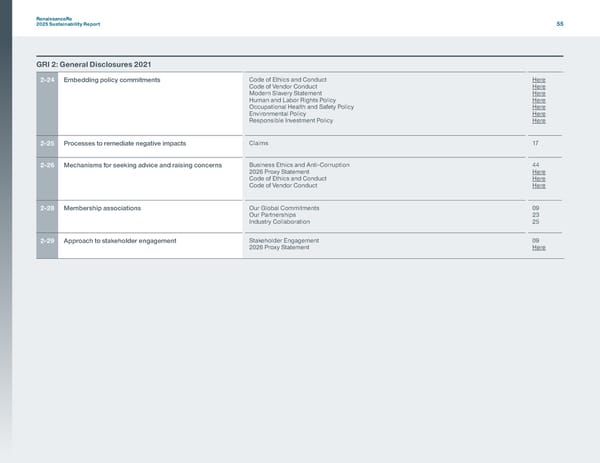Image resolution: width=600 pixels, height=463 pixels.
Task: Click the page number 55 in the header
Action: (x=560, y=24)
